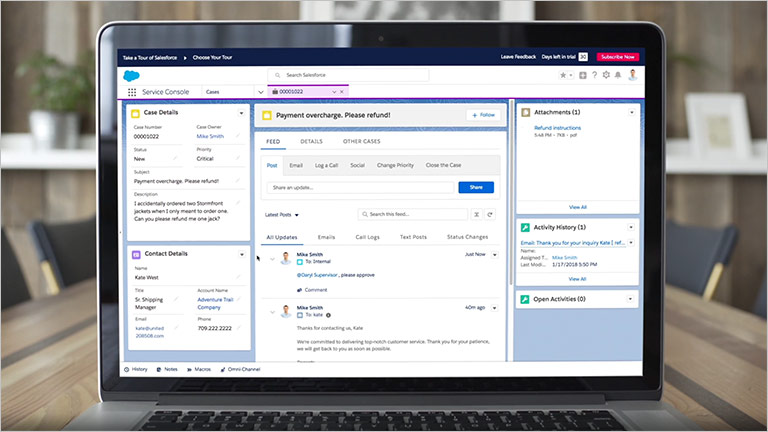The width and height of the screenshot is (768, 432).
Task: Expand the Latest Posts sort dropdown
Action: (x=282, y=214)
